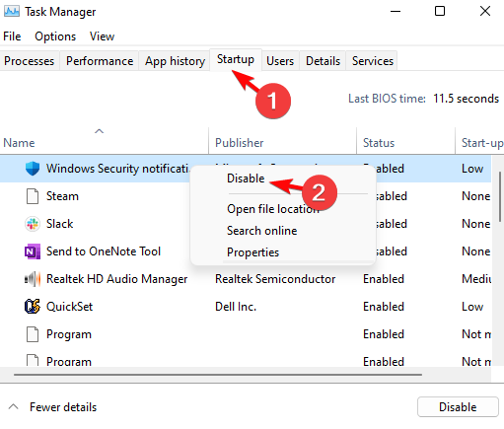Switch to the Performance tab
Screen dimensions: 504x429
click(100, 61)
